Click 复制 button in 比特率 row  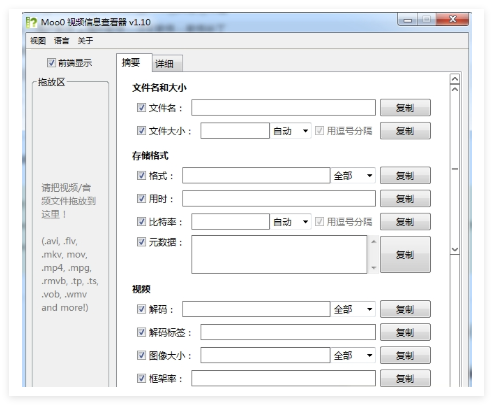click(405, 222)
